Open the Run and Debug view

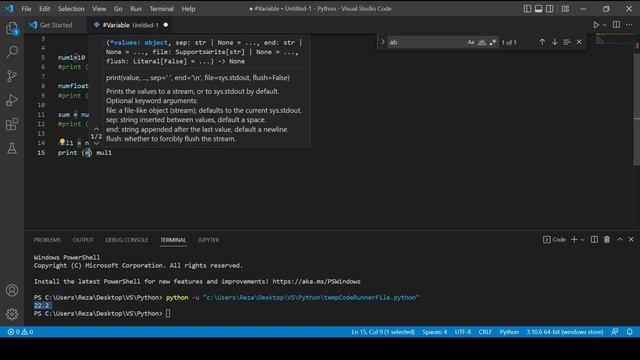[x=12, y=100]
